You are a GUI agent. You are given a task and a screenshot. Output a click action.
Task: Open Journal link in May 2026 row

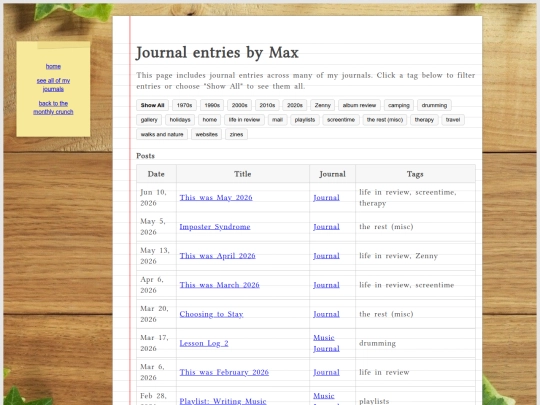click(x=326, y=197)
